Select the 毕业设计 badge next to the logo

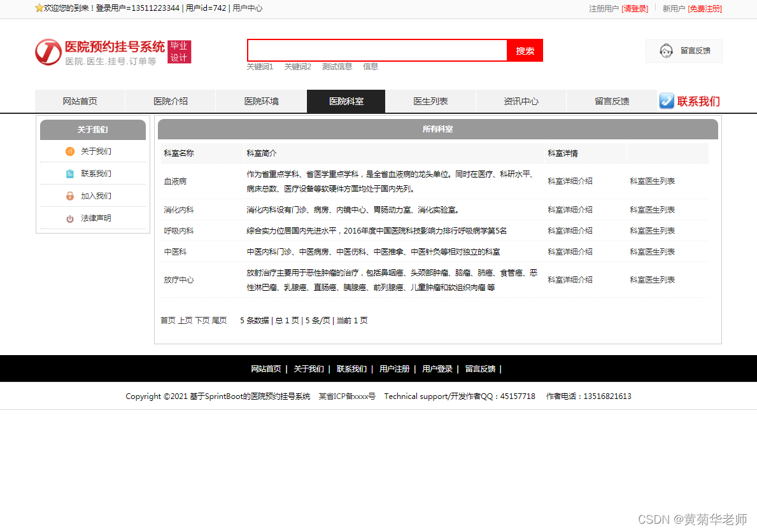click(180, 51)
